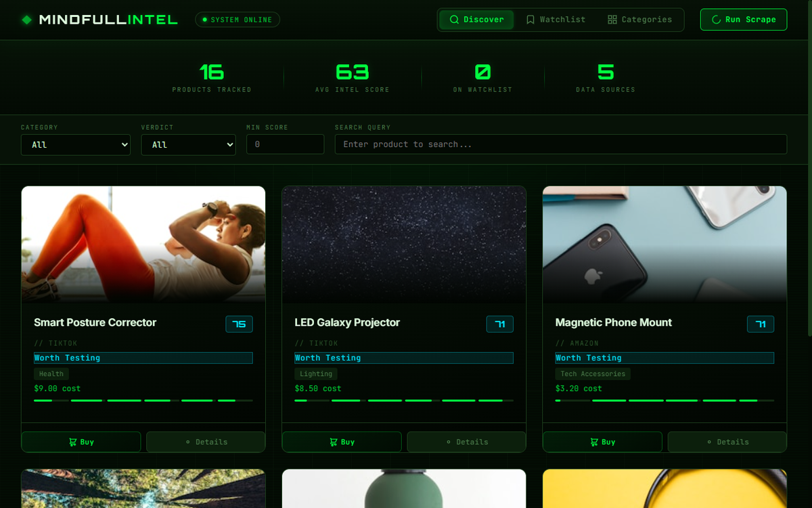Click the System Online status badge
Viewport: 812px width, 508px height.
click(238, 20)
